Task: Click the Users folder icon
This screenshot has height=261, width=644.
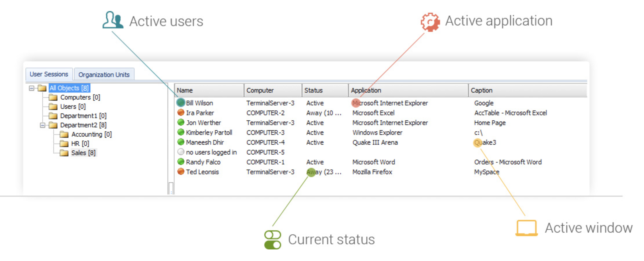Action: (53, 106)
